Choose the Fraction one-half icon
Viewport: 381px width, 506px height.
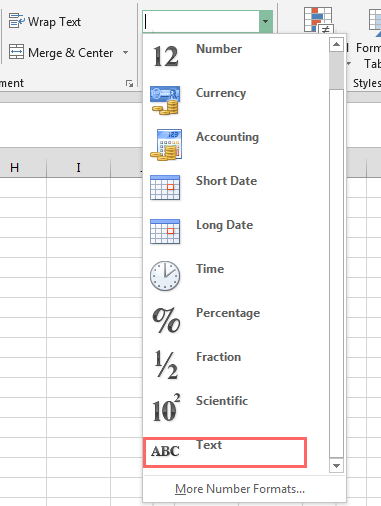point(166,364)
